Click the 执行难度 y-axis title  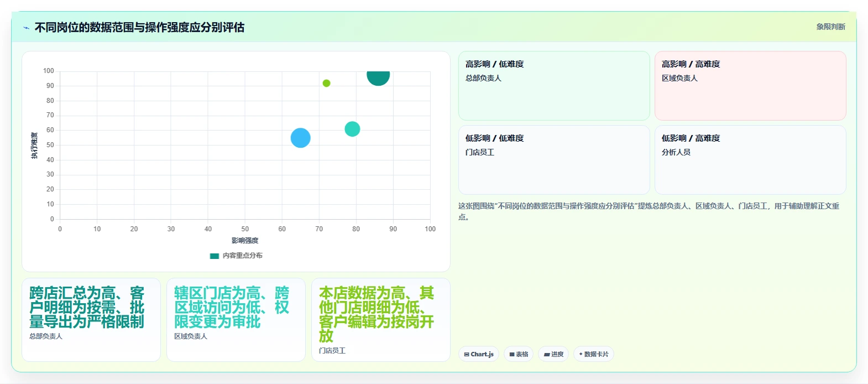[34, 146]
